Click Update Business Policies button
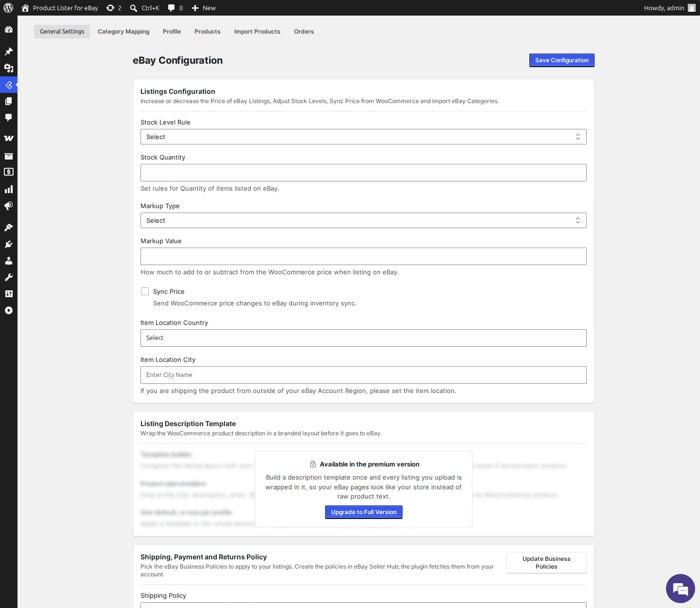Image resolution: width=700 pixels, height=608 pixels. point(546,563)
